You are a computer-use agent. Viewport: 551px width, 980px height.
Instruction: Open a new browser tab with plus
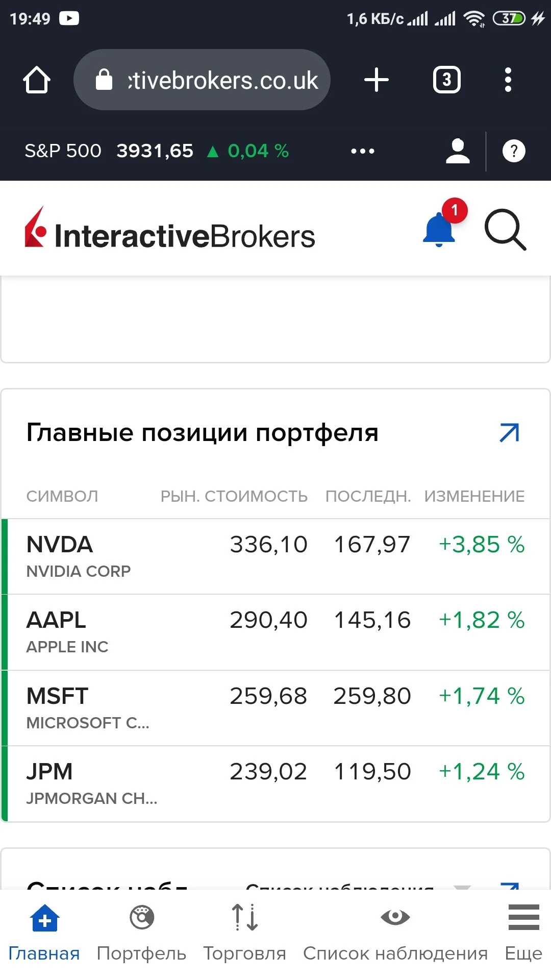coord(377,80)
